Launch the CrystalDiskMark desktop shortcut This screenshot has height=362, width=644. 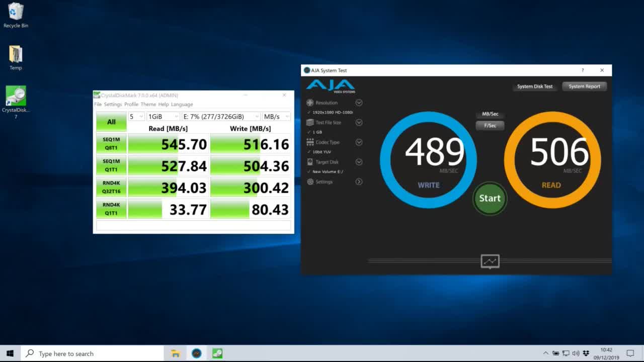click(x=16, y=103)
